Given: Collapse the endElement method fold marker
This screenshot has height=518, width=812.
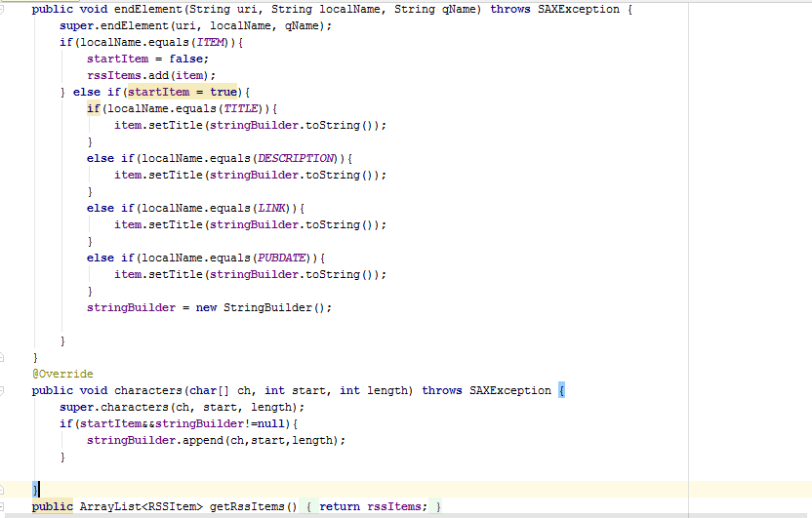Looking at the screenshot, I should [x=5, y=9].
